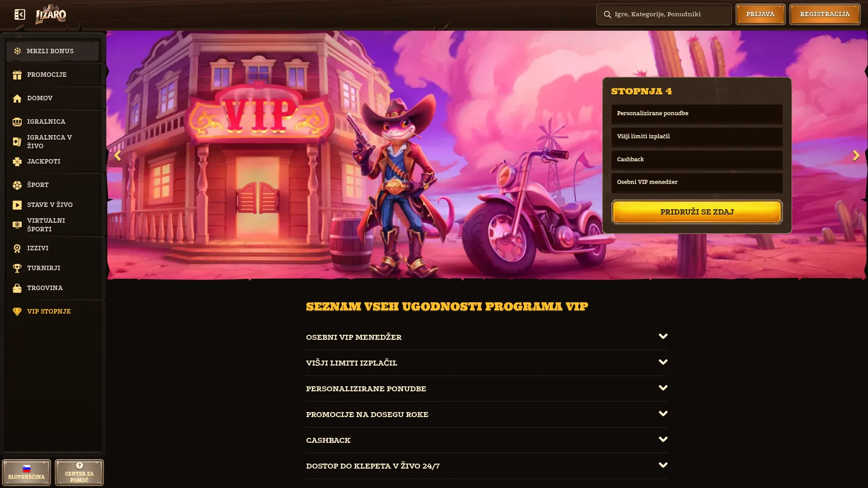Open Promocije via the gift icon
Image resolution: width=868 pixels, height=488 pixels.
pos(17,75)
